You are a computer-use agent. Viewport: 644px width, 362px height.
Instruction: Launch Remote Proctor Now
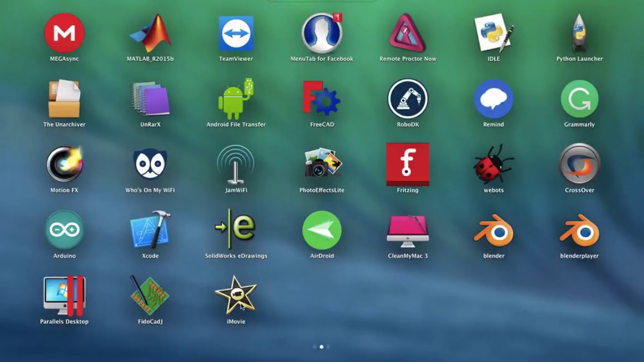[408, 33]
